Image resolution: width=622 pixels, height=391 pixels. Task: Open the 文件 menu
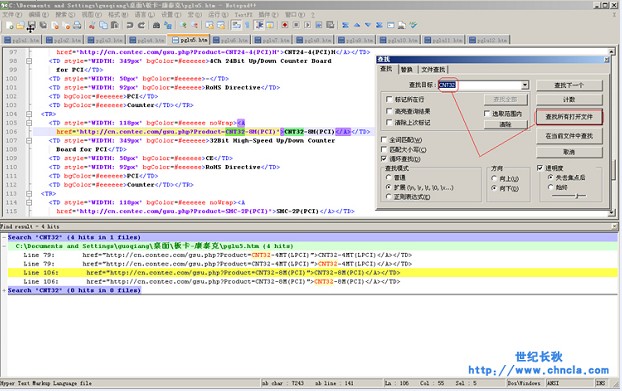pos(12,15)
